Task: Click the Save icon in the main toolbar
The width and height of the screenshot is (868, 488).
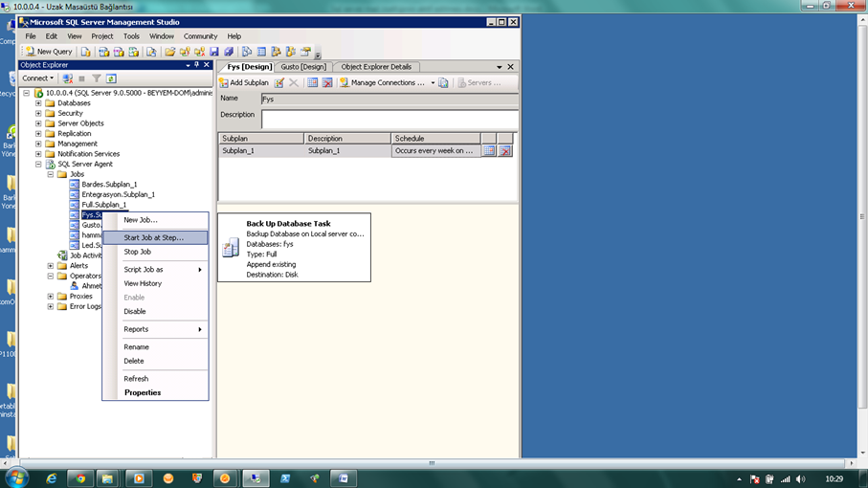Action: (214, 52)
